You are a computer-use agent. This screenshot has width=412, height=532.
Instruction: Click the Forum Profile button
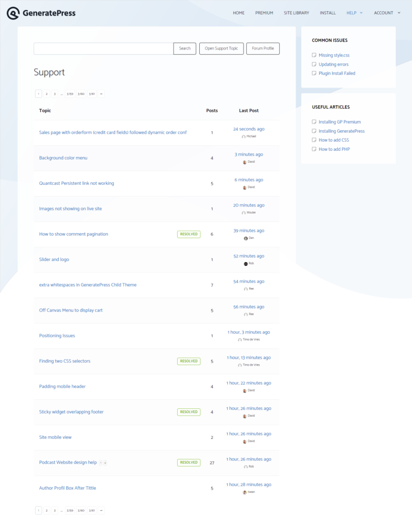(263, 48)
